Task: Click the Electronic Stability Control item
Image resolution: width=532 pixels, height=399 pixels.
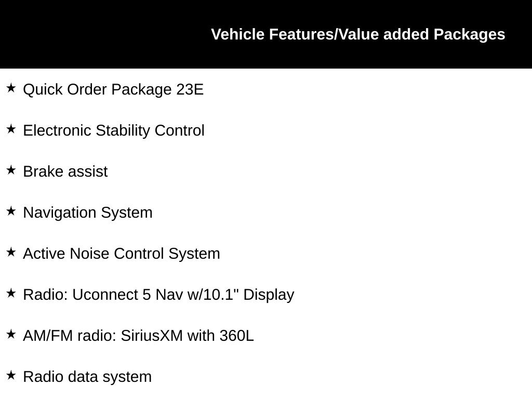Action: pos(114,131)
